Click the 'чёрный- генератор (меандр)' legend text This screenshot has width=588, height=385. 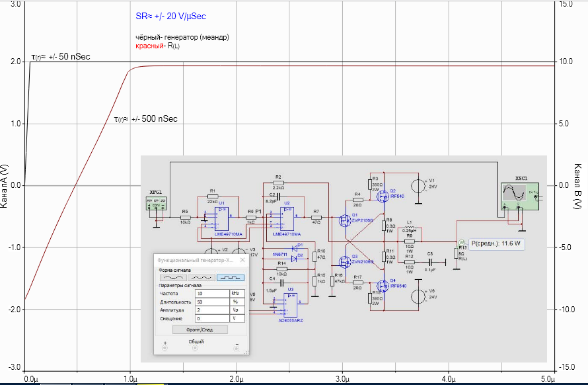[182, 37]
